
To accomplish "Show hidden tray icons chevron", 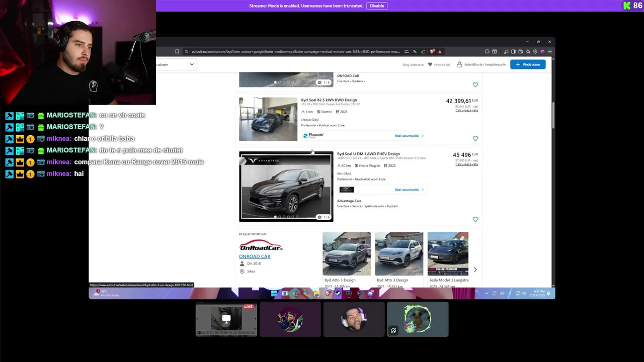I will tap(487, 293).
